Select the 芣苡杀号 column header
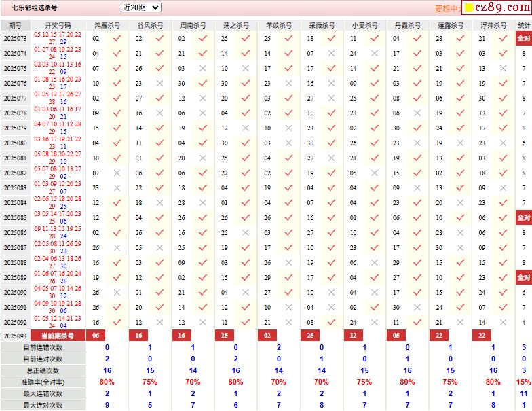 279,26
